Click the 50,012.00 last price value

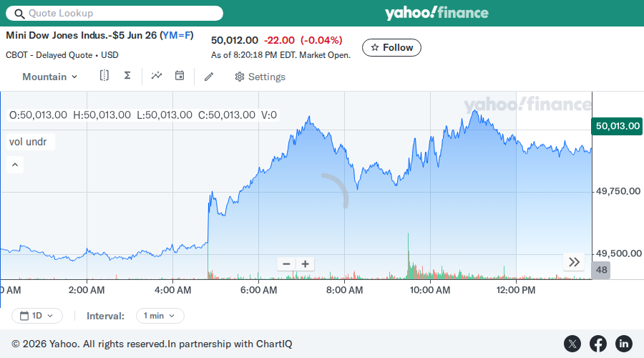click(235, 40)
